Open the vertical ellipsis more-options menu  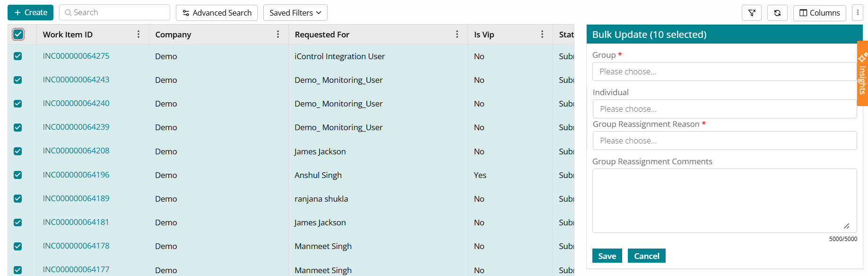pyautogui.click(x=857, y=13)
